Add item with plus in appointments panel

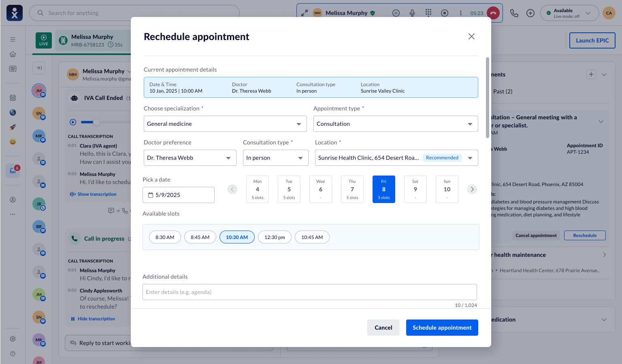pos(591,74)
